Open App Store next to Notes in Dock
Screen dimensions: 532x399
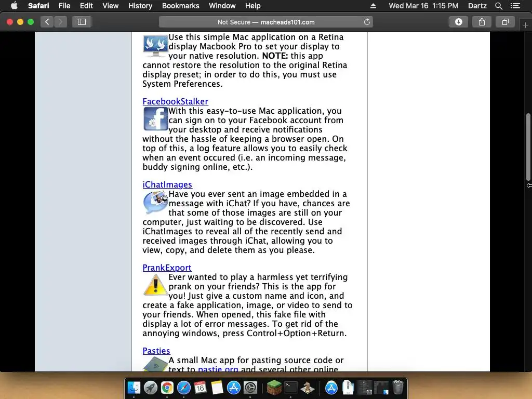tap(233, 388)
